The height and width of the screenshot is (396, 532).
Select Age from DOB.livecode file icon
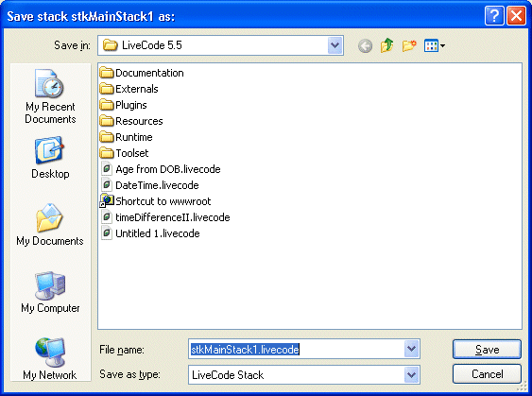107,168
